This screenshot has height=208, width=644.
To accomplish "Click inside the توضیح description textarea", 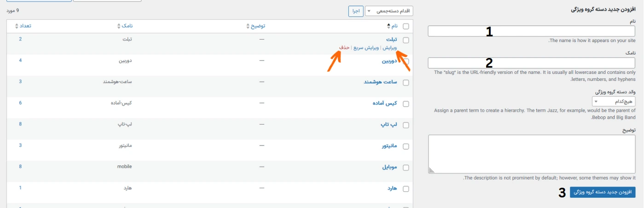I will (x=532, y=154).
